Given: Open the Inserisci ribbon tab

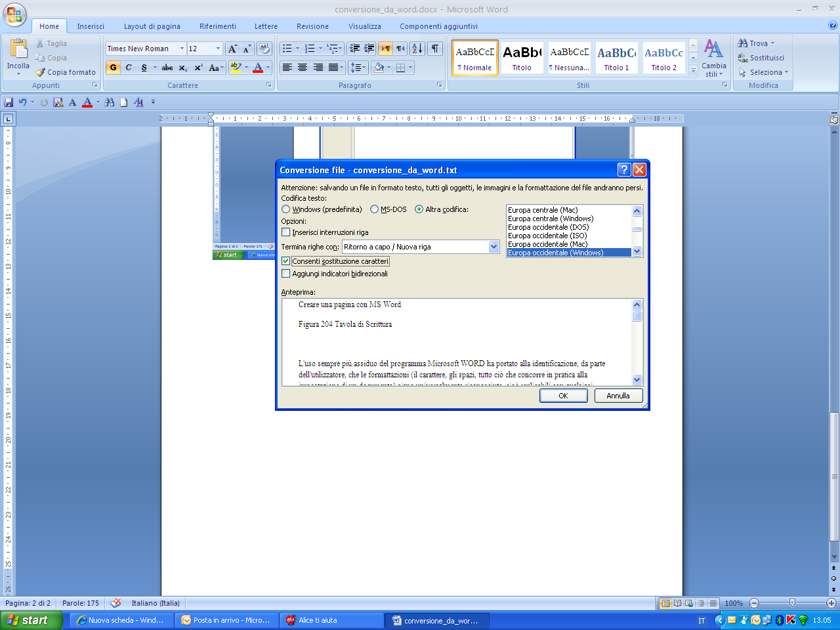Looking at the screenshot, I should 91,26.
